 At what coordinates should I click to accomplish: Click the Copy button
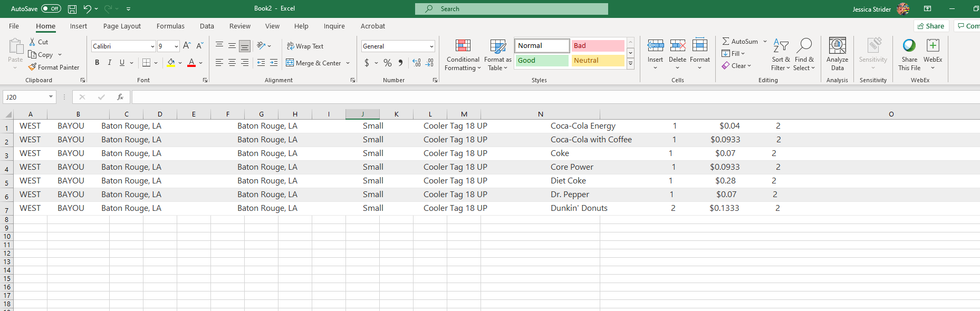click(41, 55)
